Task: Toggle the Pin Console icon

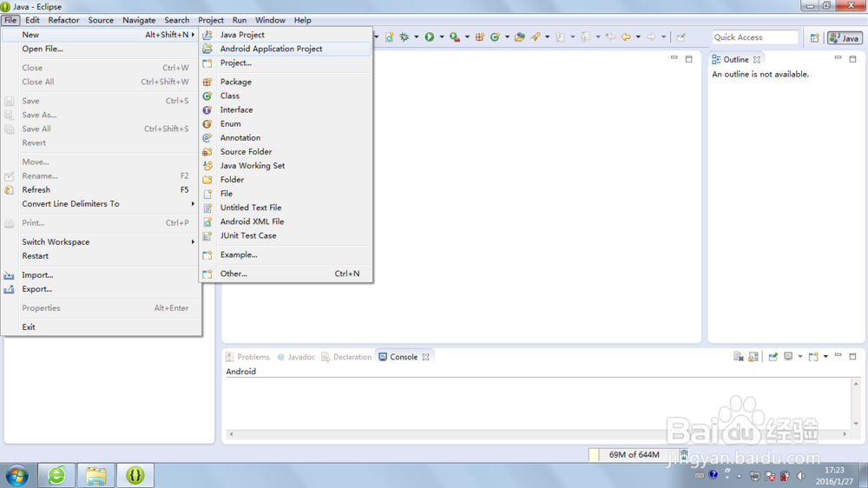Action: 773,357
